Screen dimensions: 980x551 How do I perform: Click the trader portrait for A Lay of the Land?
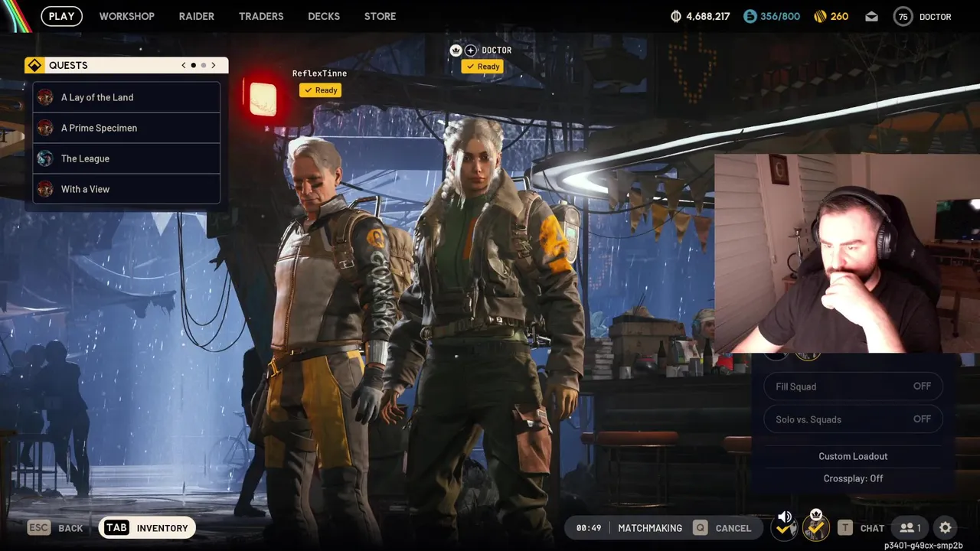[x=45, y=97]
